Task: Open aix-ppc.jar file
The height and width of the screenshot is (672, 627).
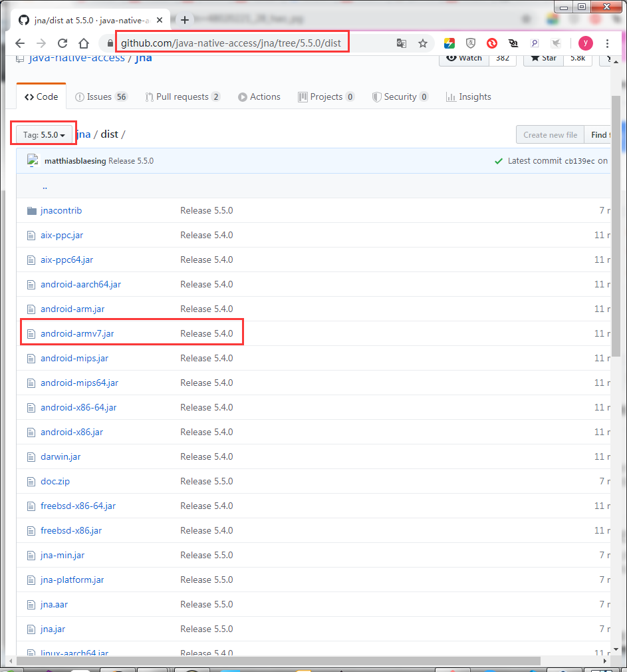Action: tap(62, 236)
